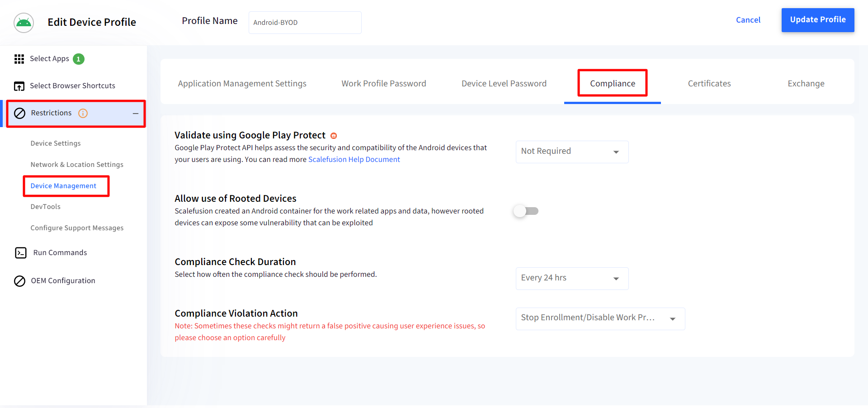Select the Compliance tab

click(x=613, y=84)
